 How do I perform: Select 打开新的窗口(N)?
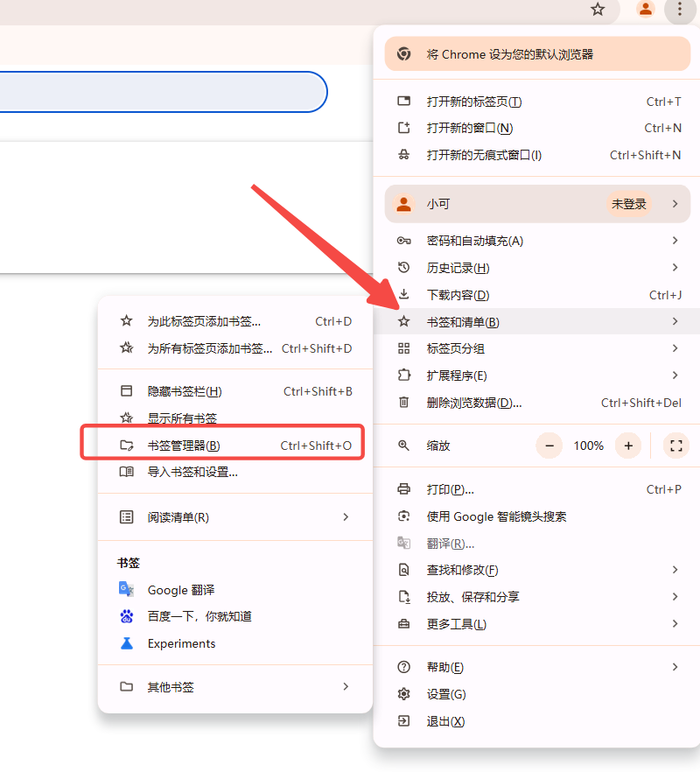(537, 128)
